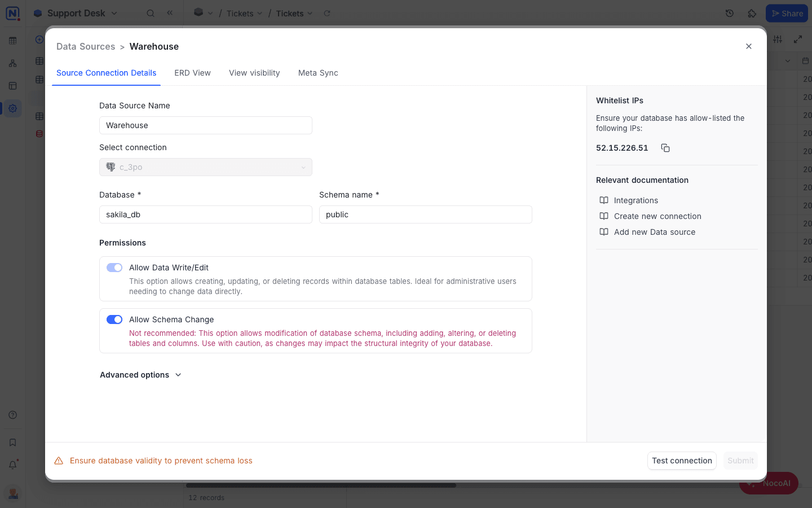Image resolution: width=812 pixels, height=508 pixels.
Task: Click the Data Source Name input field
Action: point(206,125)
